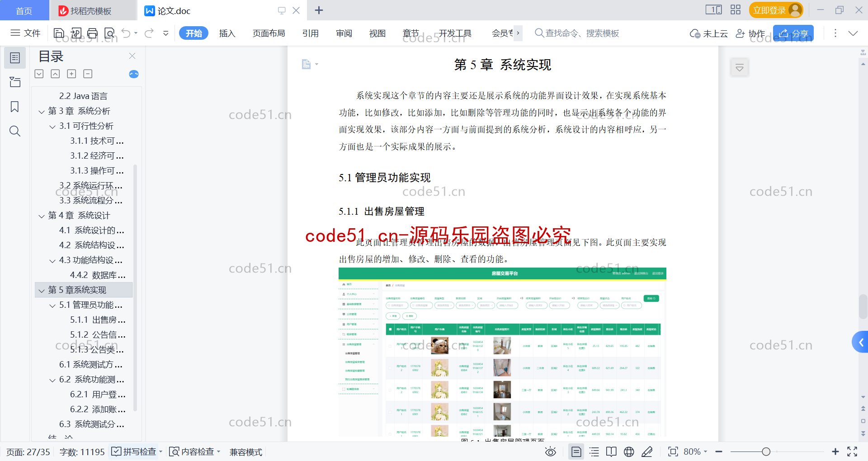Click the 兼容模式 status label

tap(245, 452)
